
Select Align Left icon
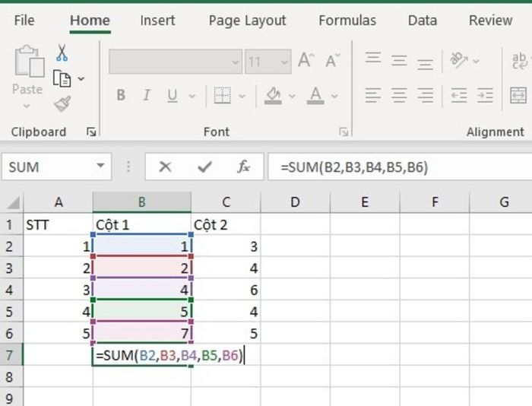[x=373, y=95]
